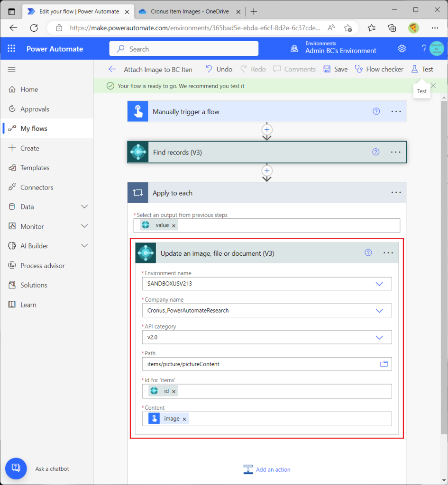
Task: Click the browser address bar URL
Action: (195, 28)
